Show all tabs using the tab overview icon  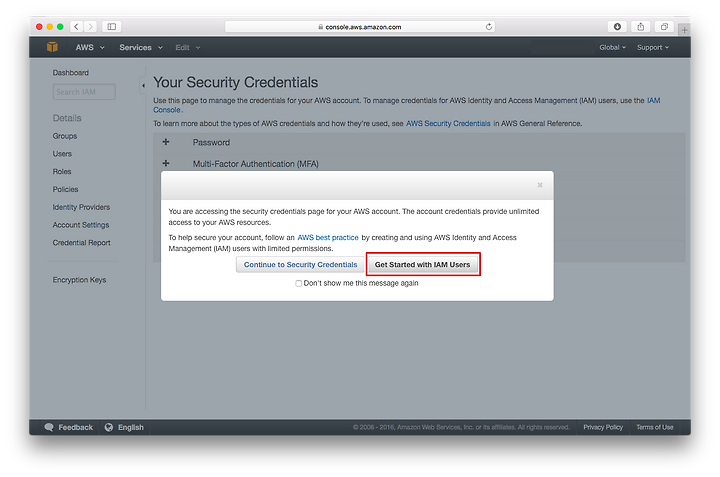[x=664, y=27]
